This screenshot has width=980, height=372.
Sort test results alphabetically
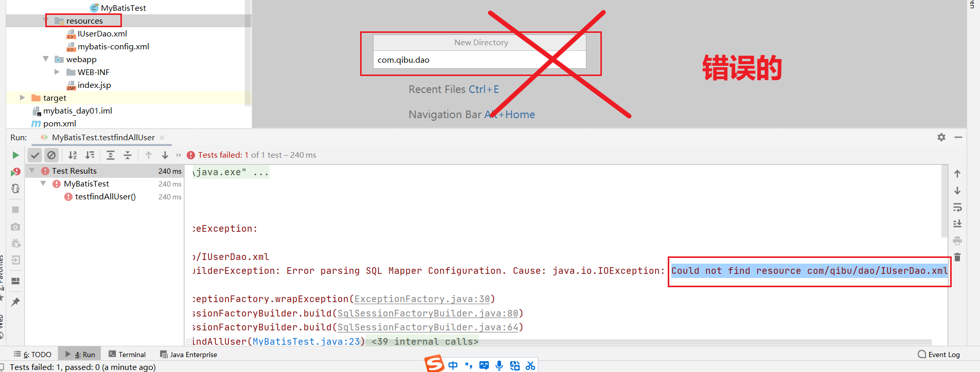(x=73, y=155)
